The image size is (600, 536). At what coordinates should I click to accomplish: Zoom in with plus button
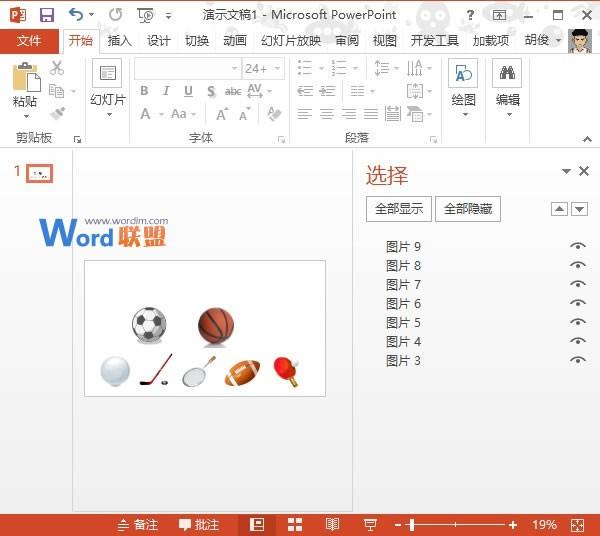[513, 525]
